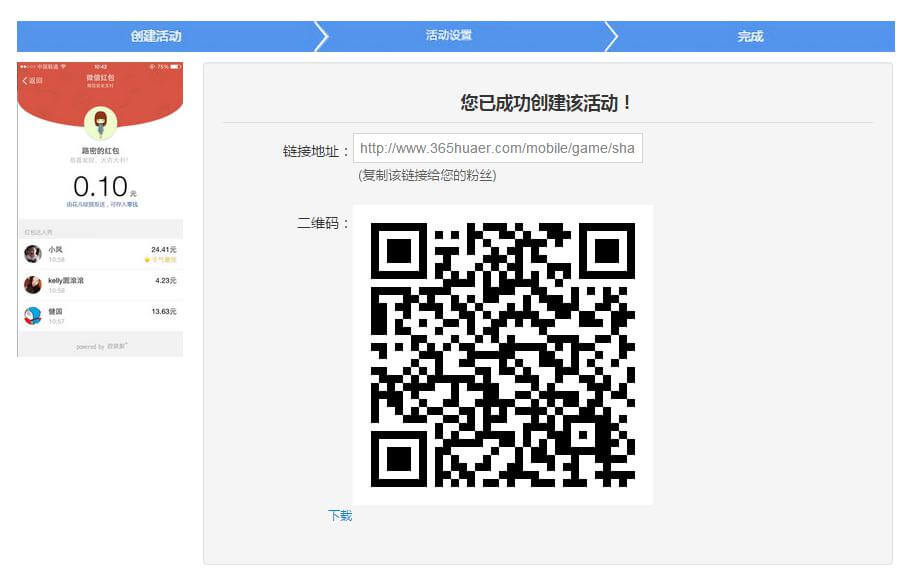
Task: Click the cartoon girl avatar in preview
Action: pos(100,123)
